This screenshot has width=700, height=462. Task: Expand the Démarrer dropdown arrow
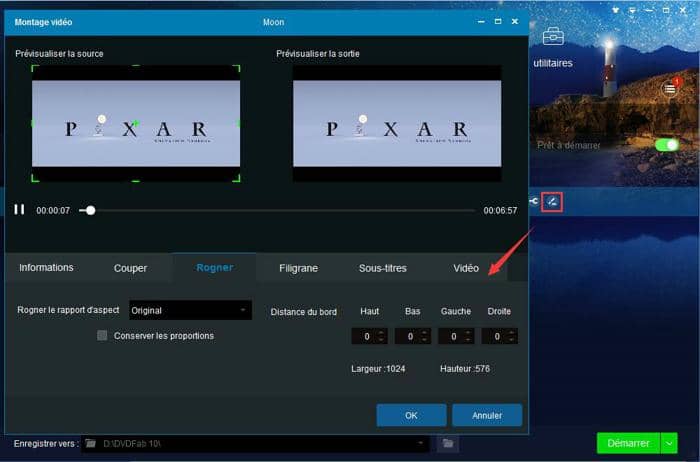click(x=669, y=443)
